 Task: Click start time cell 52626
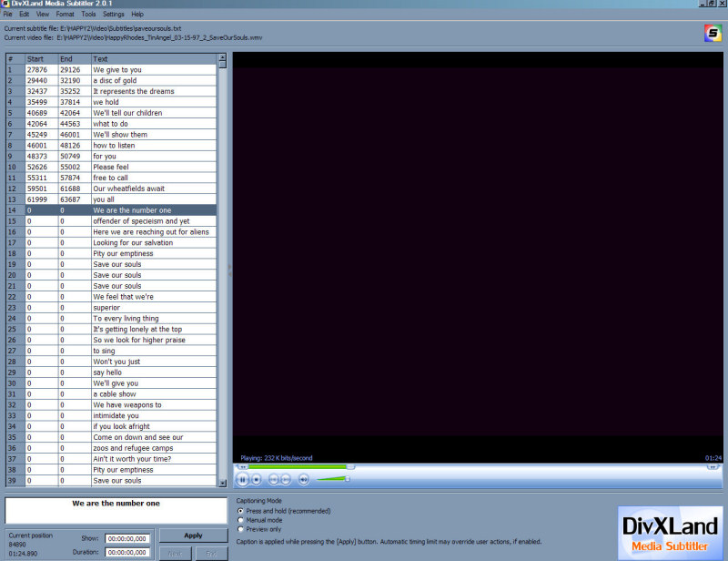(42, 167)
